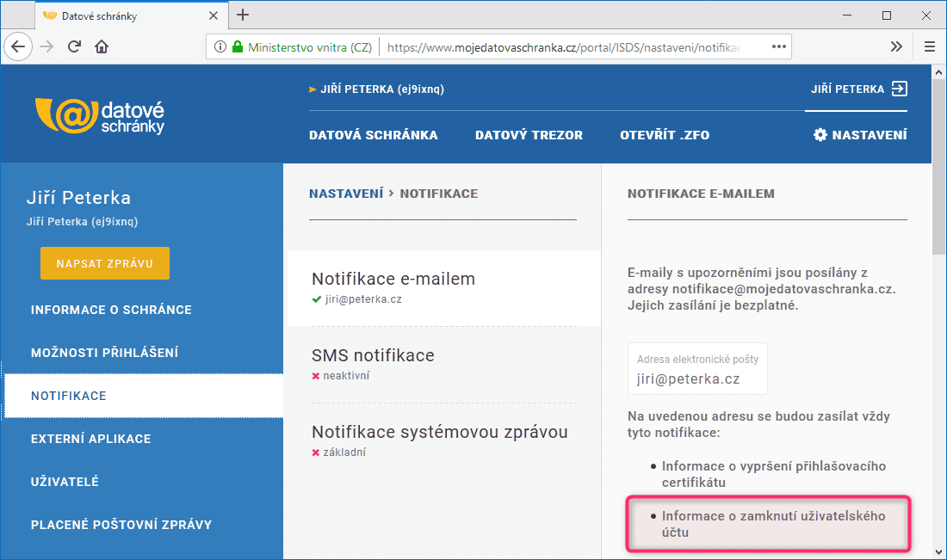Click the NAPSAT ZPRÁVU button

(105, 263)
